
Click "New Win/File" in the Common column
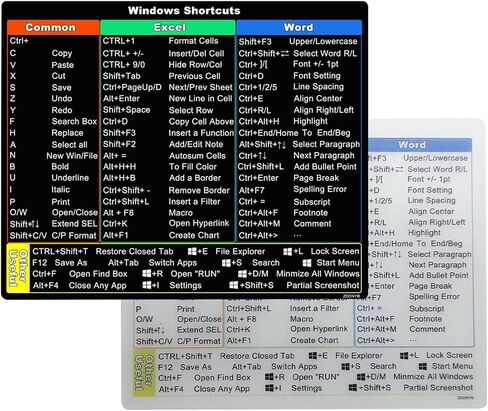click(72, 156)
